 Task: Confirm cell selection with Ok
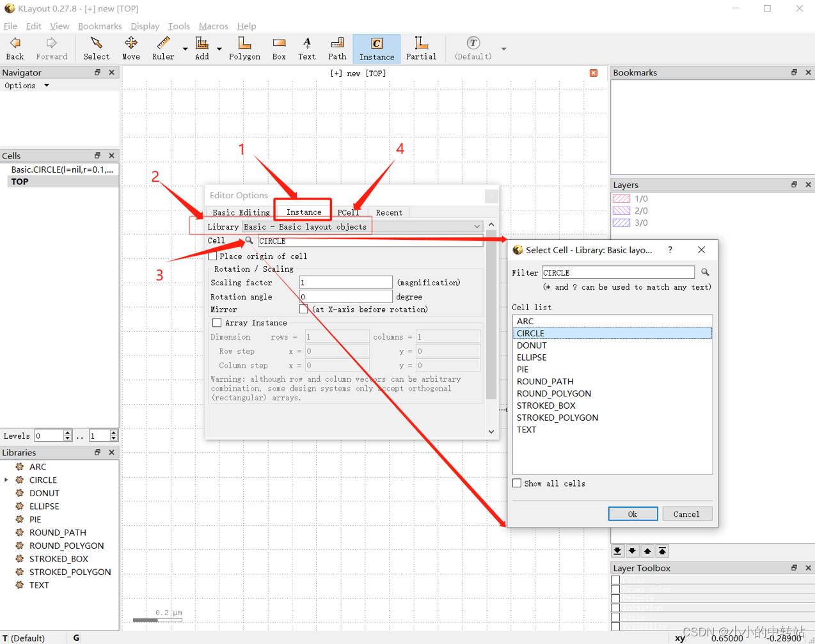tap(633, 514)
